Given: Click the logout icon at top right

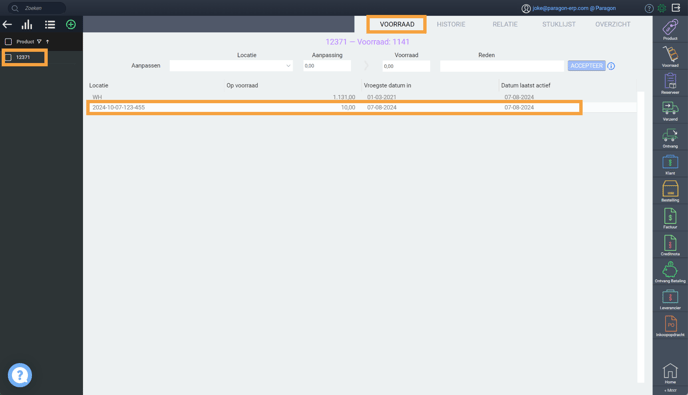Looking at the screenshot, I should [676, 8].
